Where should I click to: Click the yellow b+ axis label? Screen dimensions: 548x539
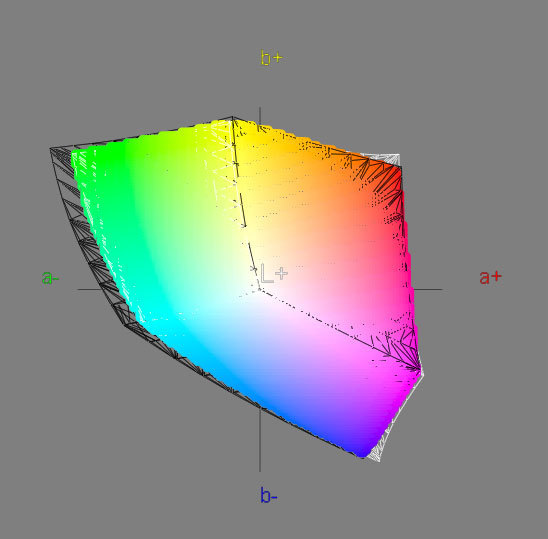click(271, 58)
